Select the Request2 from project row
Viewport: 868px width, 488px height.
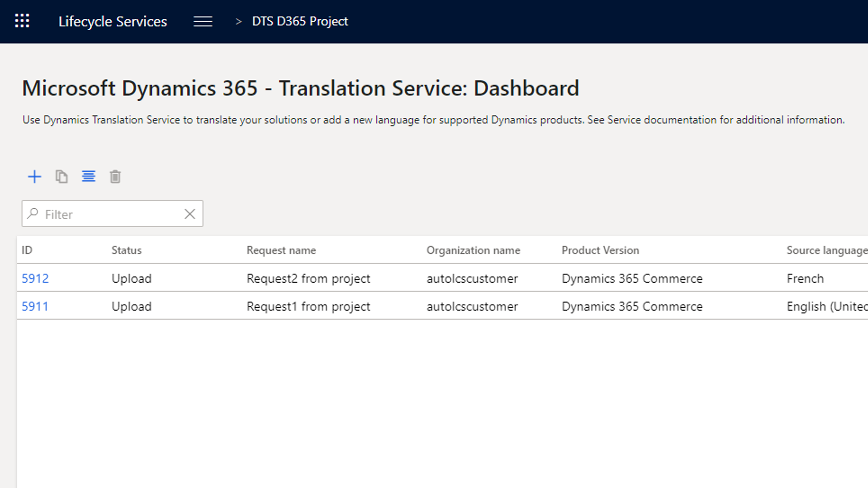(308, 278)
